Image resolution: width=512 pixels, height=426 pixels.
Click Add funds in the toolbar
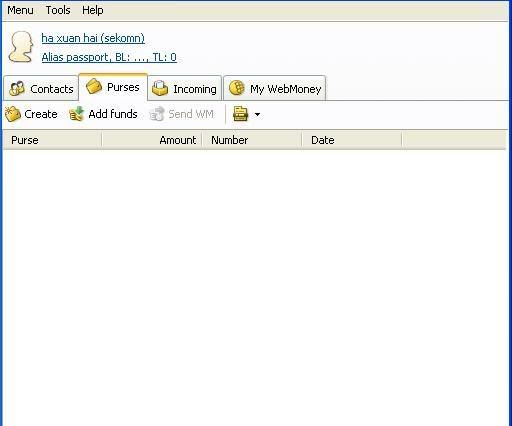[x=103, y=114]
